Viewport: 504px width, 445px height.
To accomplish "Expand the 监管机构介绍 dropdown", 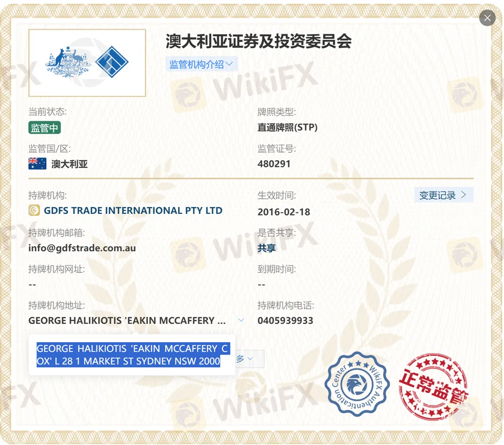I will click(x=201, y=64).
